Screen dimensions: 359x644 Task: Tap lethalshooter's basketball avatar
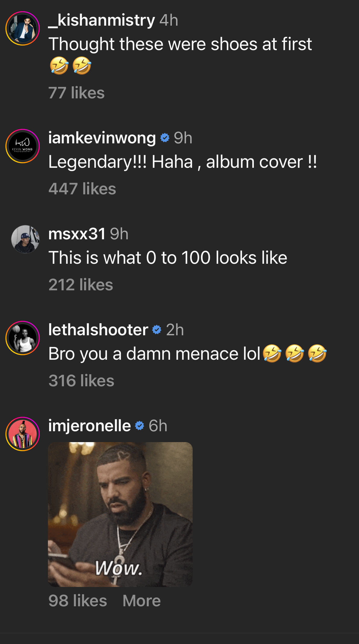coord(23,338)
